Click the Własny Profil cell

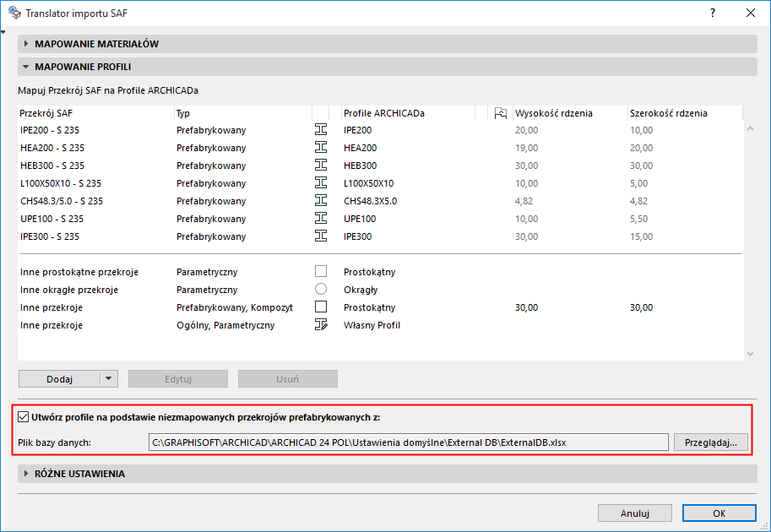coord(372,324)
